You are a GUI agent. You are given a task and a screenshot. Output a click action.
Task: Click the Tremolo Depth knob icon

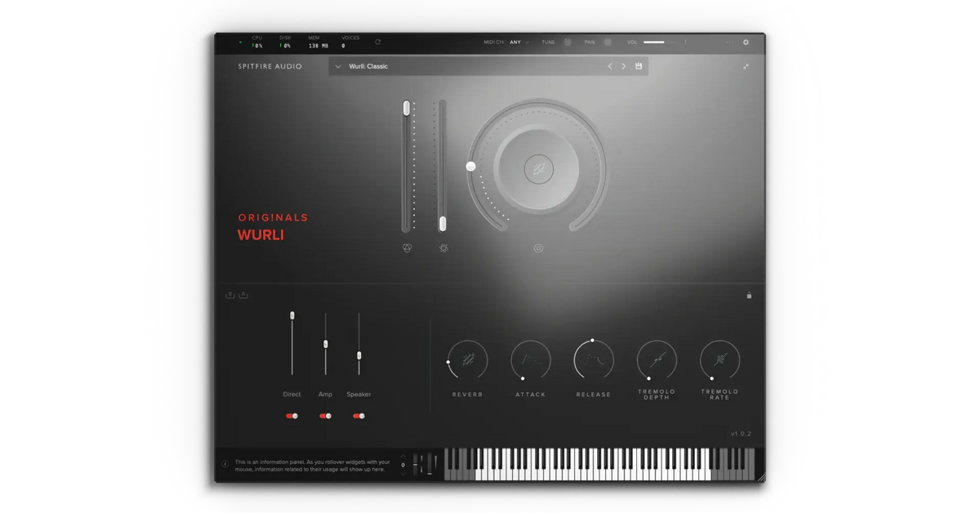[x=656, y=359]
